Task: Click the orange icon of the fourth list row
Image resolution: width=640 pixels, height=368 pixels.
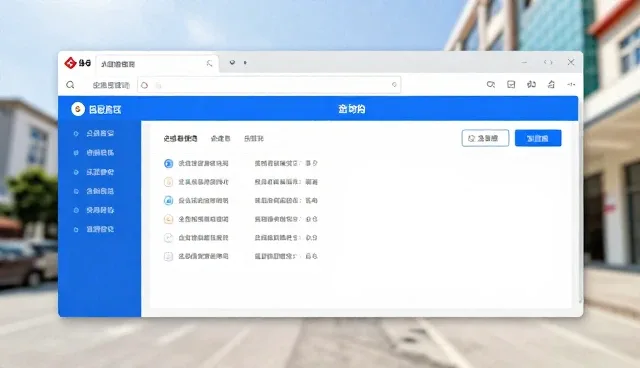Action: click(x=168, y=219)
